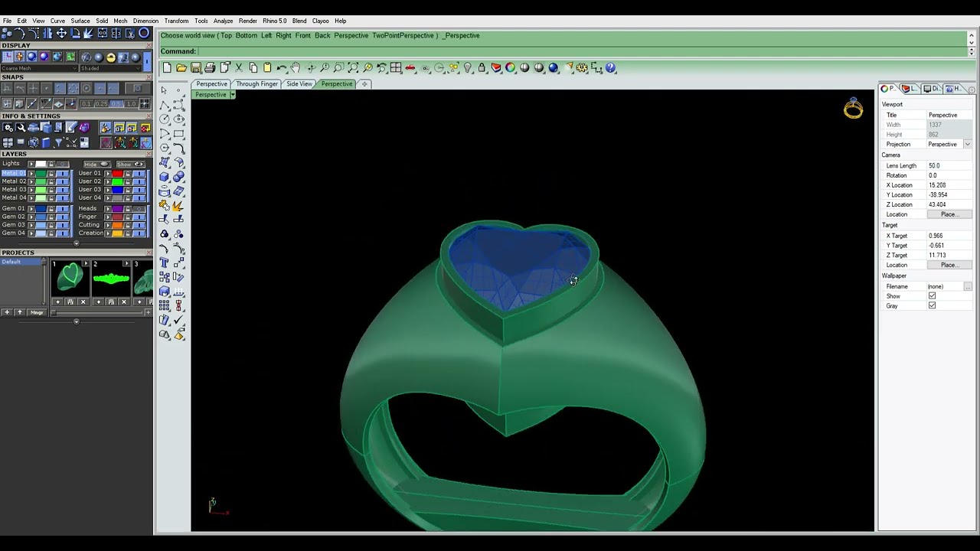Toggle Show layers switch
Screen dimensions: 980x551
click(x=130, y=164)
